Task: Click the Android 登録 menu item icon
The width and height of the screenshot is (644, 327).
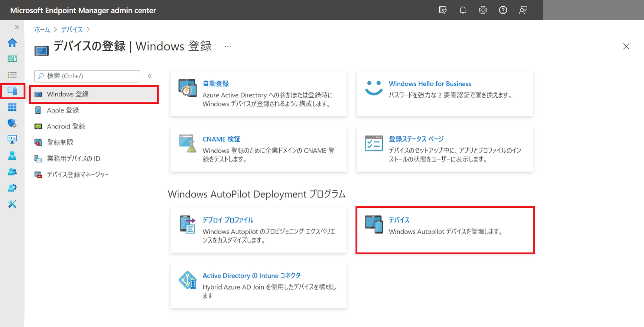Action: tap(38, 126)
